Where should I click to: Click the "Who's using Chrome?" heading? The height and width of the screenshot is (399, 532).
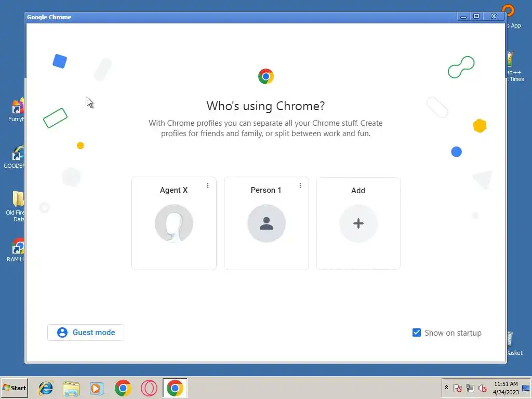point(265,106)
